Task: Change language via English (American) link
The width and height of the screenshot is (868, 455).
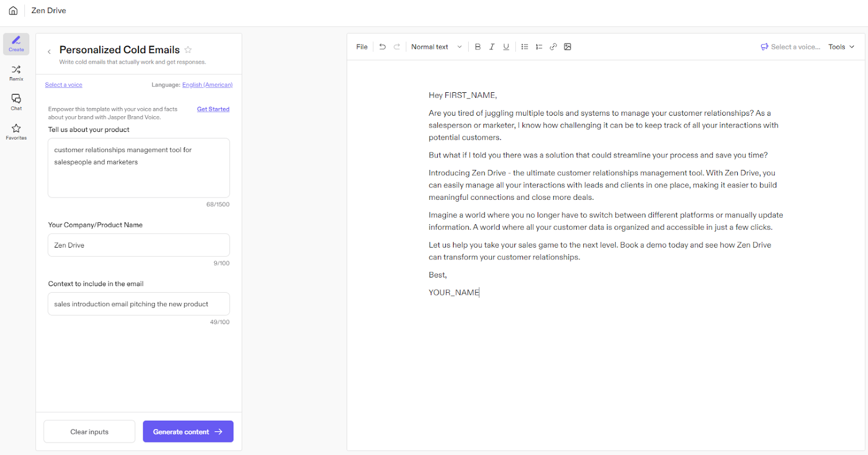Action: [207, 85]
